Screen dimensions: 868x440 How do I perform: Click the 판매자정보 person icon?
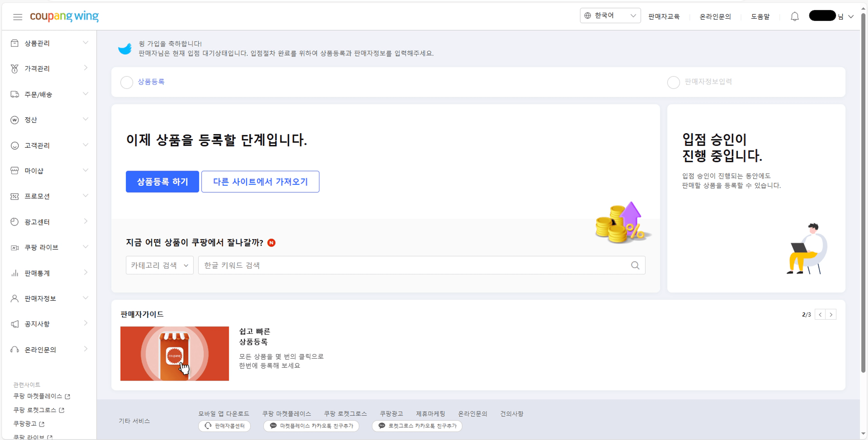pyautogui.click(x=14, y=298)
